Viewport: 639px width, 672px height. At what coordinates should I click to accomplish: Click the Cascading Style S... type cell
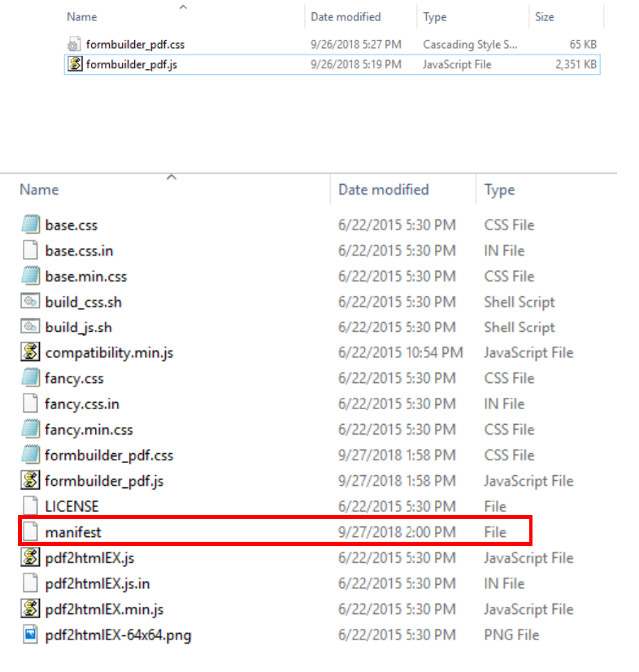pos(470,44)
